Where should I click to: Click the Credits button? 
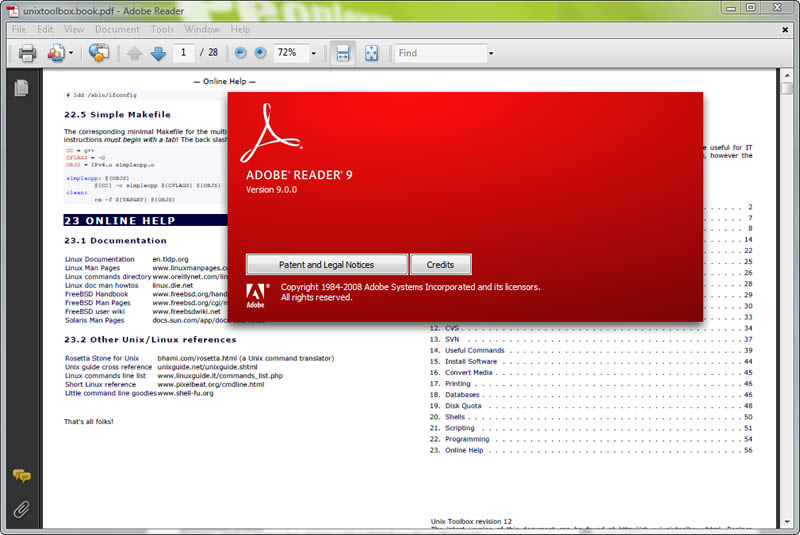(440, 265)
